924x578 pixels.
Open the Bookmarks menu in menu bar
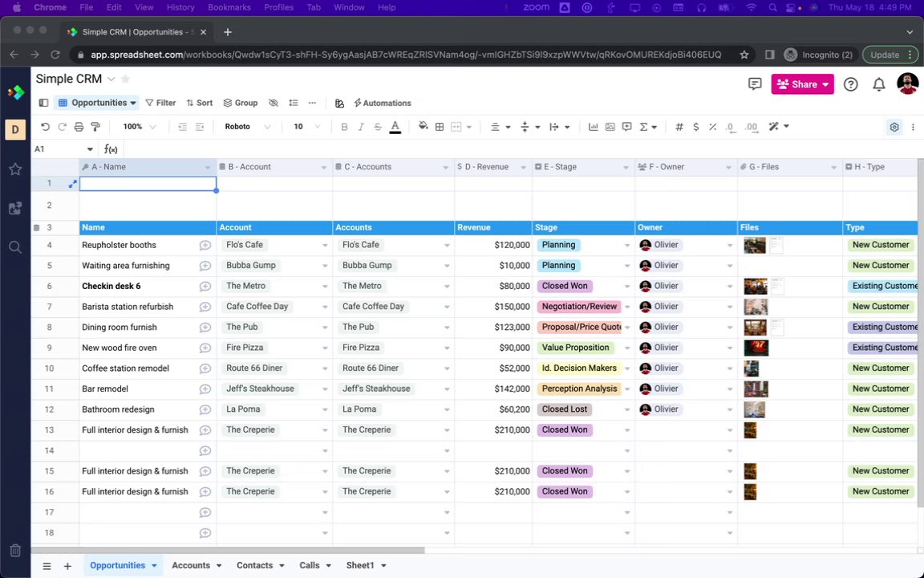(229, 8)
